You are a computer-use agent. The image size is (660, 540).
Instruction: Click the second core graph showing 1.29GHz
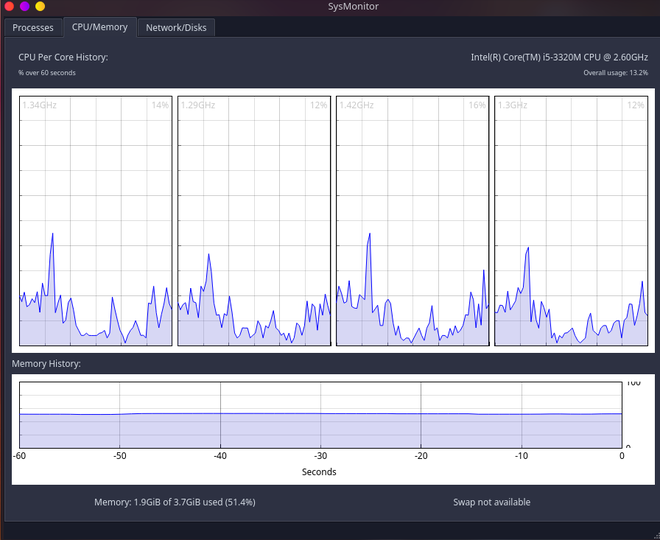(254, 221)
